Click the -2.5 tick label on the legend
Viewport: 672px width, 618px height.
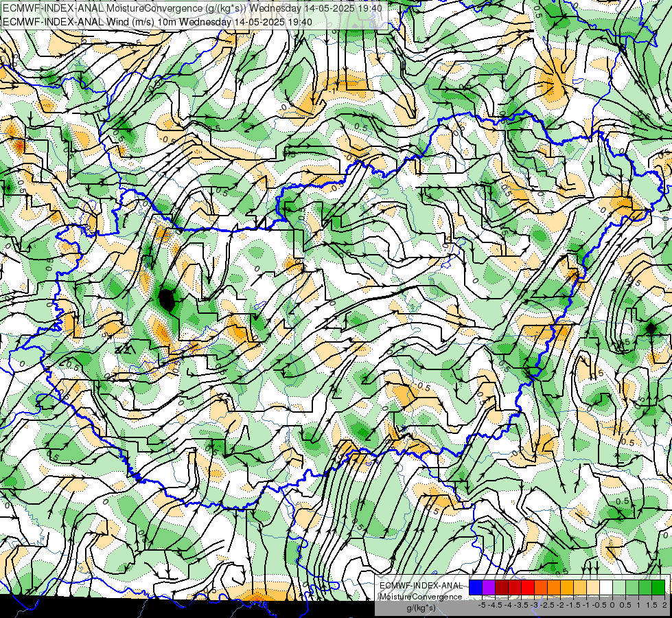point(547,605)
